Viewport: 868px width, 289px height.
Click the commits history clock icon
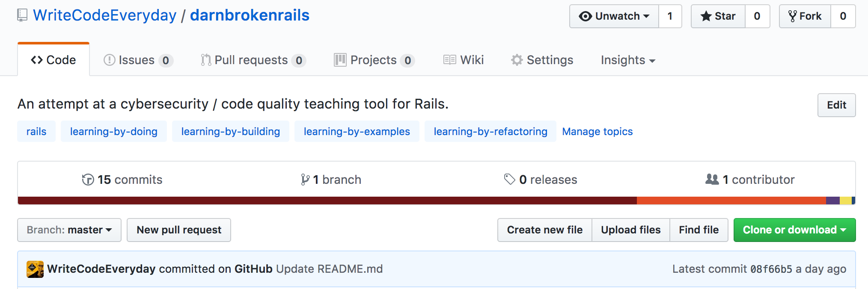[88, 180]
